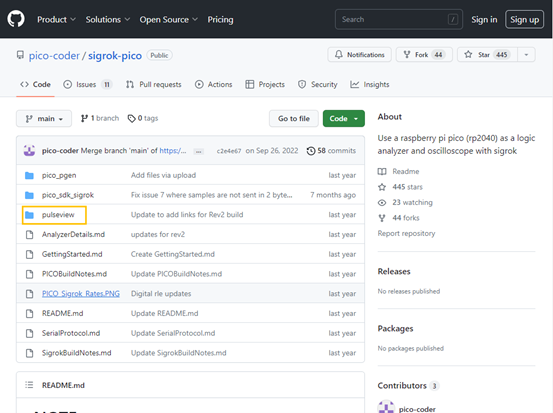Click the pico-coder avatar in commit row

29,151
